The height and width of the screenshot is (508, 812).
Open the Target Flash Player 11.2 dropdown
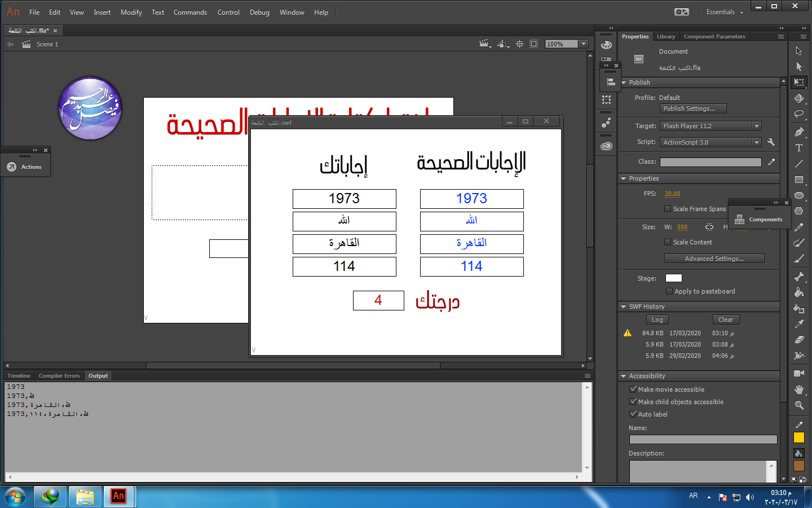711,126
